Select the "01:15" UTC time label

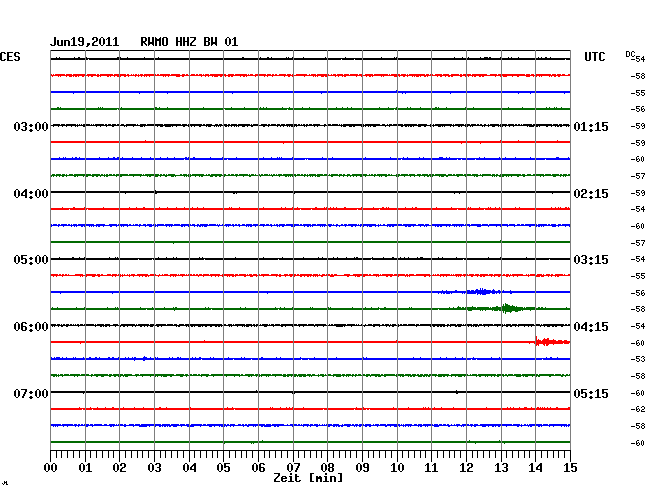tap(591, 126)
